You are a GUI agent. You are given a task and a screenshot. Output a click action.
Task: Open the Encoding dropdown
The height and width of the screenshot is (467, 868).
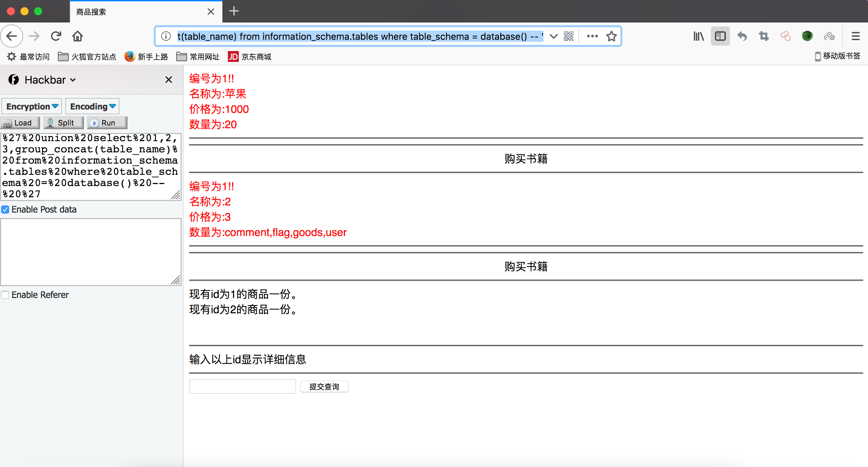pos(93,106)
